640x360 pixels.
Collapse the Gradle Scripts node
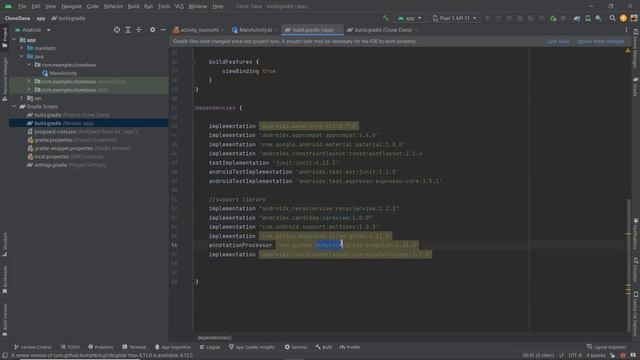tap(14, 107)
